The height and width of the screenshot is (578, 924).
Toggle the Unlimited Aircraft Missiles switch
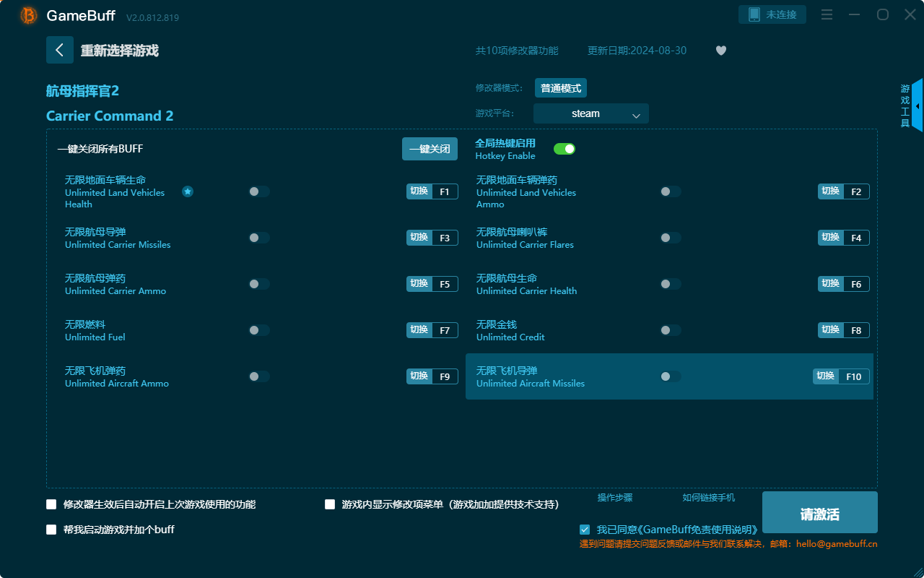click(x=670, y=376)
